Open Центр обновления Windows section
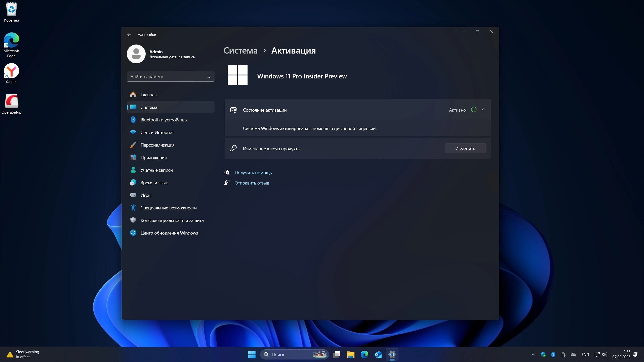Screen dimensions: 644x362 169,233
